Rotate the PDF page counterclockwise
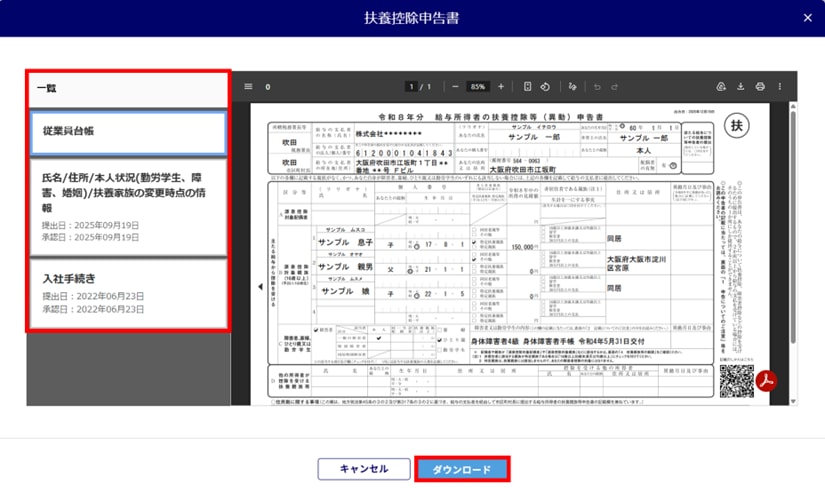825x488 pixels. tap(545, 87)
